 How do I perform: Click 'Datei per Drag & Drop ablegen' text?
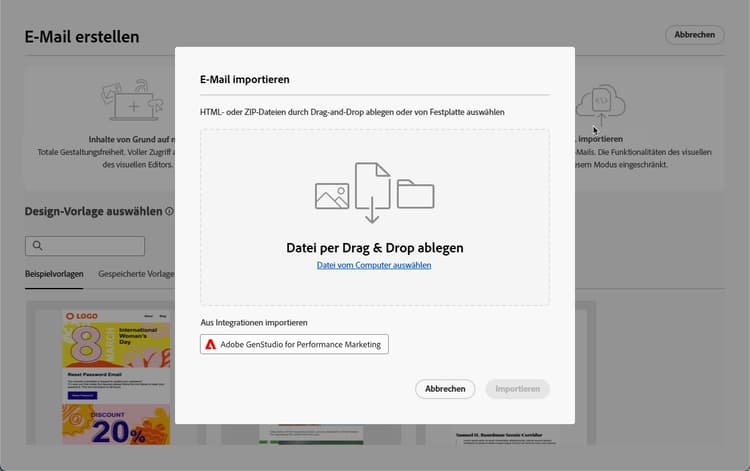tap(375, 248)
